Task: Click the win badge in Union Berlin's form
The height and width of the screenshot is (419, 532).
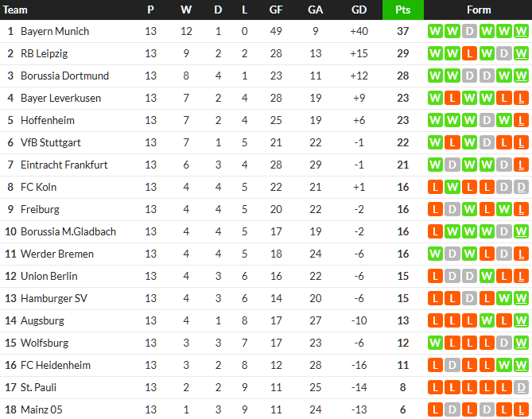Action: click(x=487, y=277)
